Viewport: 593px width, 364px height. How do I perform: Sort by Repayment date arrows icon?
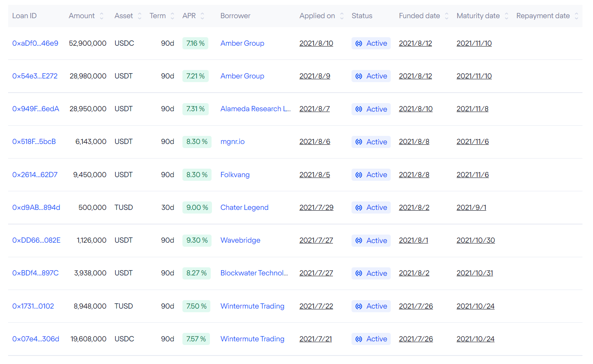pyautogui.click(x=576, y=16)
